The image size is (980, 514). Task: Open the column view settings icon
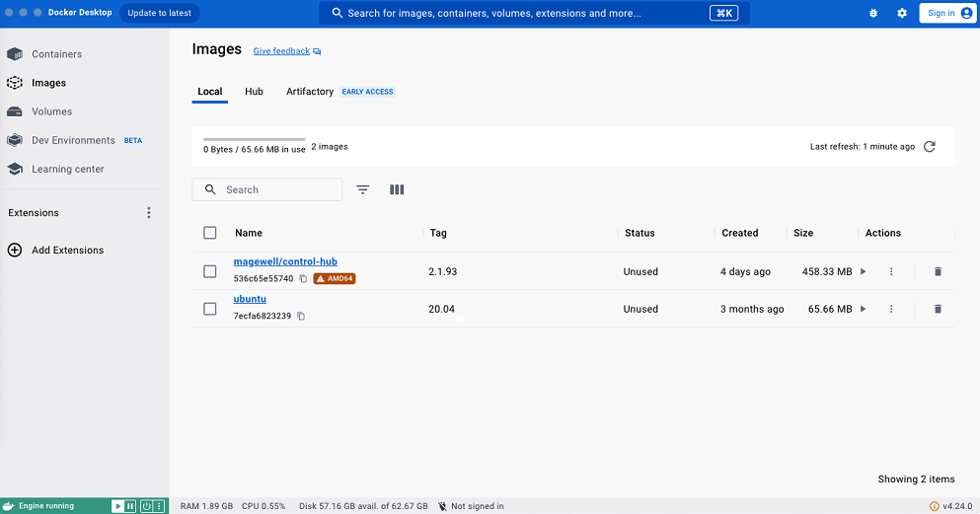tap(397, 189)
